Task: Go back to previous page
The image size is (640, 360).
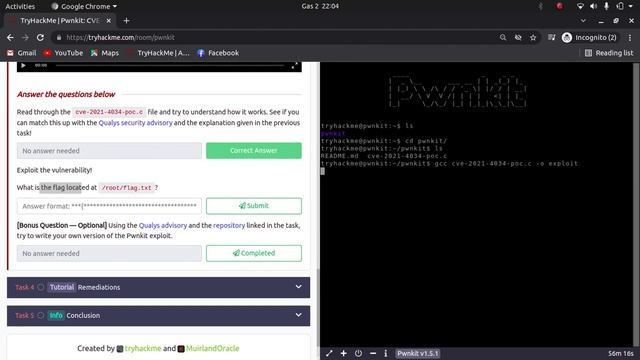Action: coord(10,38)
